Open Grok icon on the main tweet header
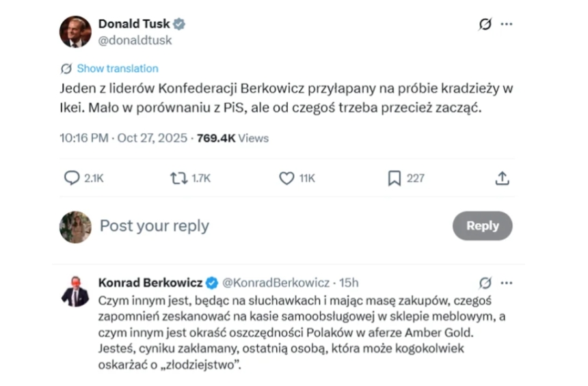This screenshot has width=588, height=386. pyautogui.click(x=485, y=25)
